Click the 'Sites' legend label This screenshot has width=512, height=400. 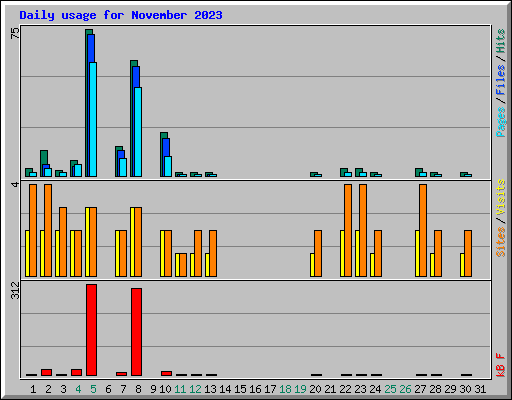[500, 242]
